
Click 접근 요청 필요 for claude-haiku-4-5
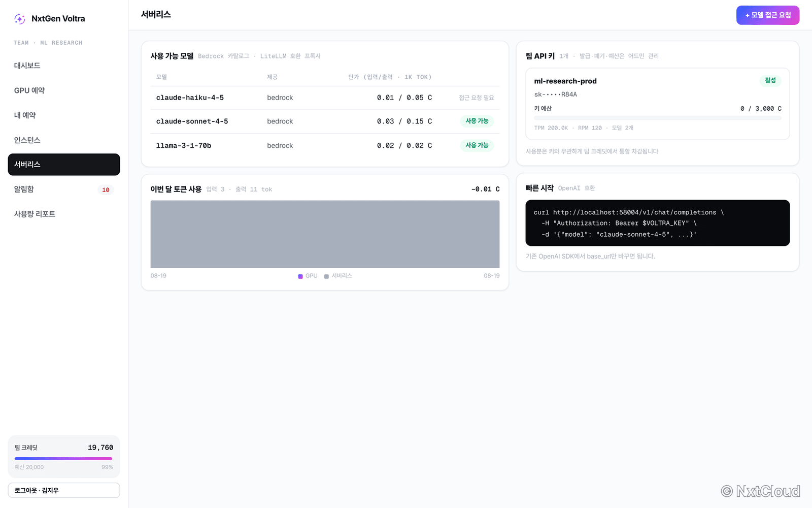click(477, 98)
